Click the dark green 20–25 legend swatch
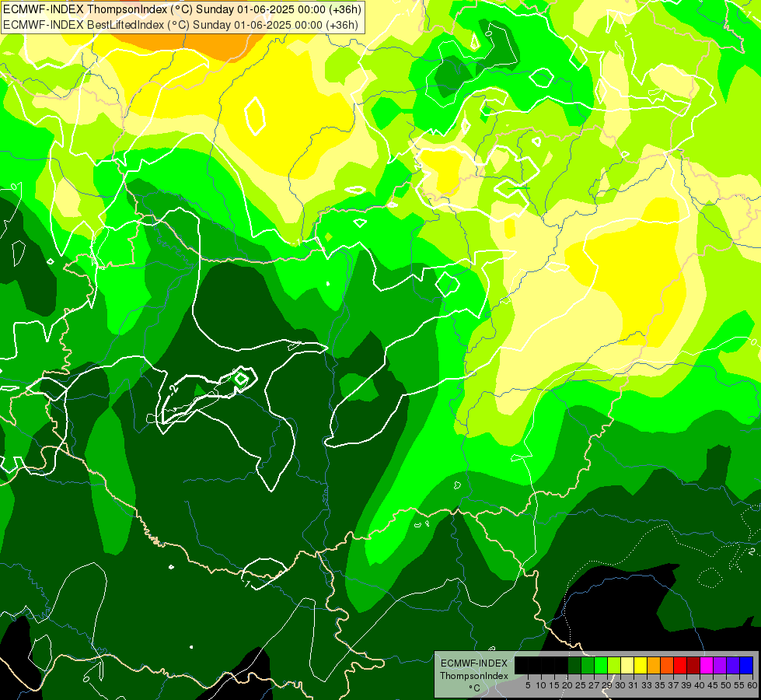 coord(574,665)
